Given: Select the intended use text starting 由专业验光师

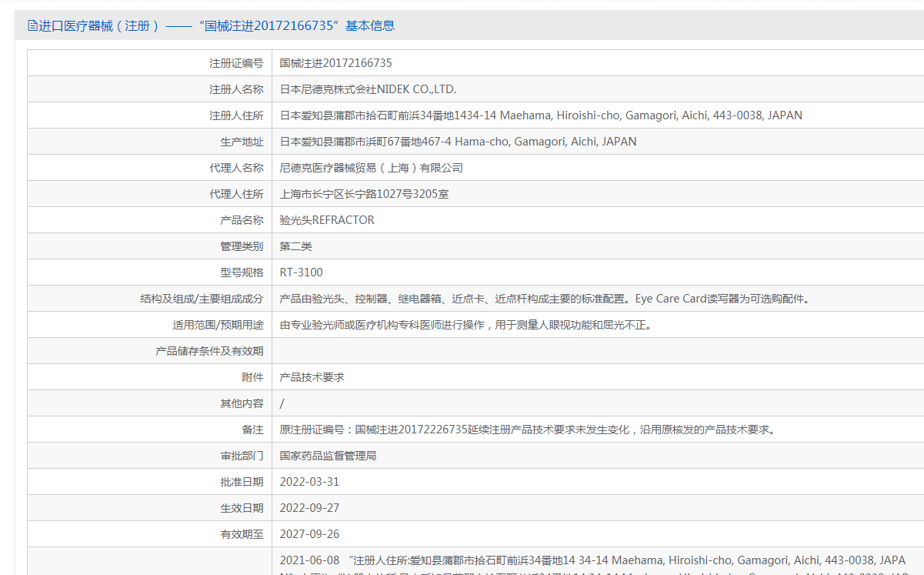Looking at the screenshot, I should [x=467, y=325].
